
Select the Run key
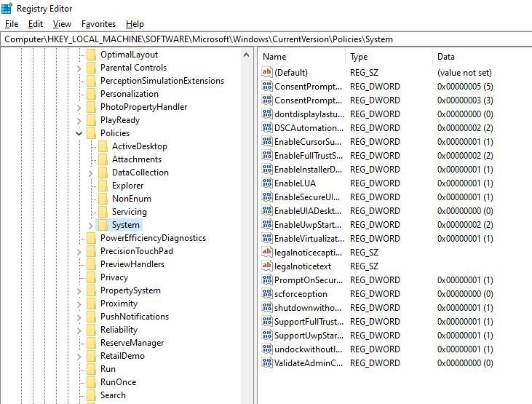click(x=108, y=369)
